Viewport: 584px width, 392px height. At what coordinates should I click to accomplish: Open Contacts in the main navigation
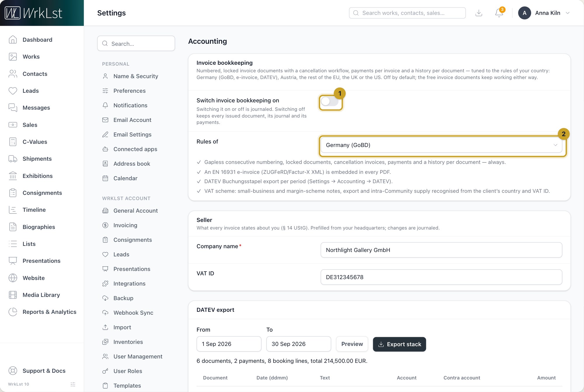click(35, 74)
